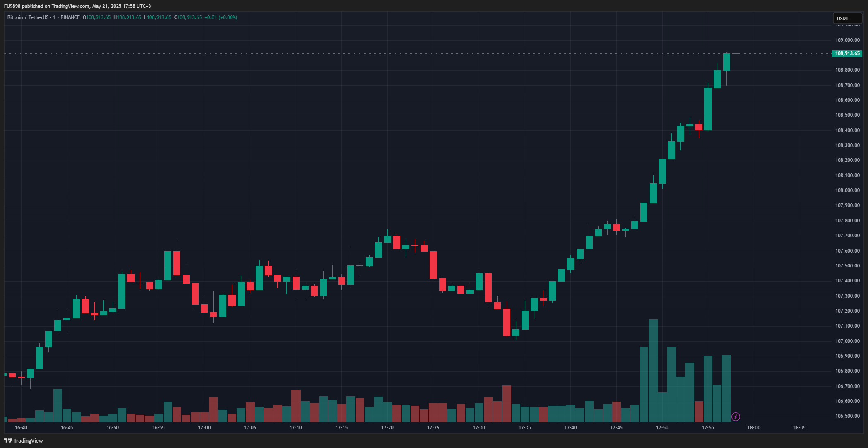The height and width of the screenshot is (448, 868).
Task: Click the open price value O108,913.65
Action: tap(96, 17)
